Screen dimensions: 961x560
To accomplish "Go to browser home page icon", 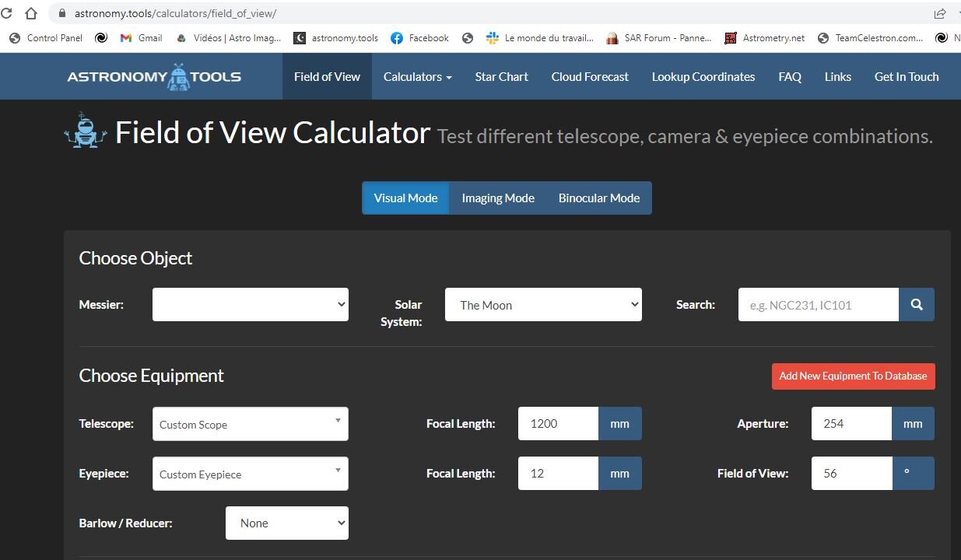I will tap(31, 13).
